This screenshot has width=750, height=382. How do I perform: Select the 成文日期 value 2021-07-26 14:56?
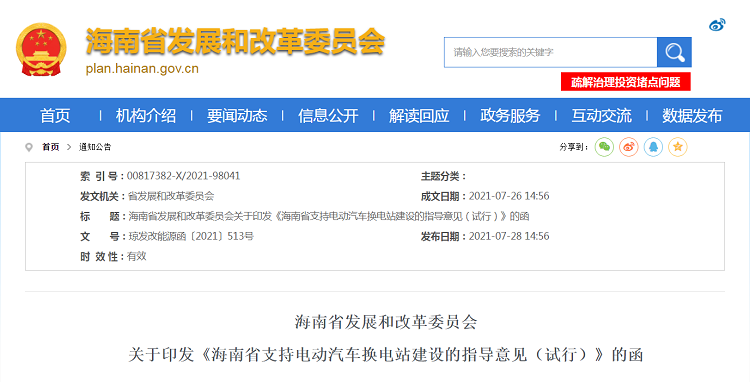pyautogui.click(x=509, y=196)
